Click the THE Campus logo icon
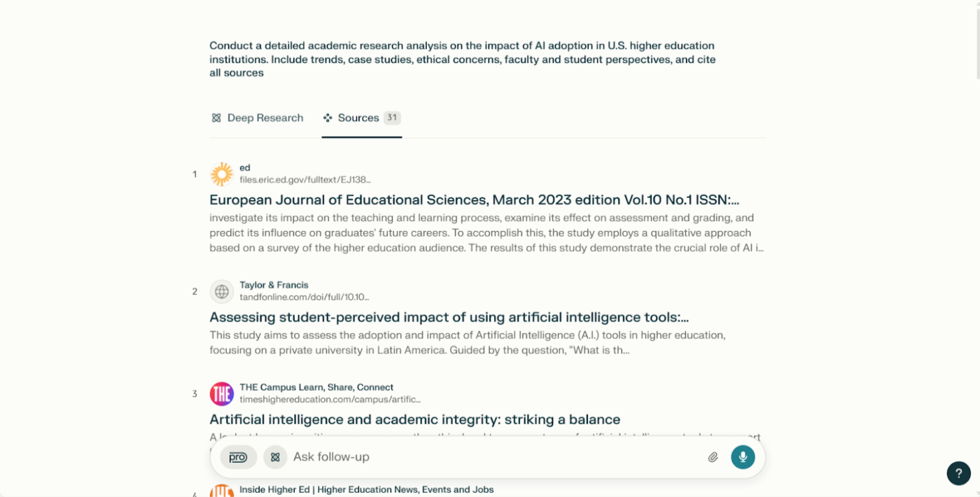Viewport: 980px width, 497px height. click(221, 393)
